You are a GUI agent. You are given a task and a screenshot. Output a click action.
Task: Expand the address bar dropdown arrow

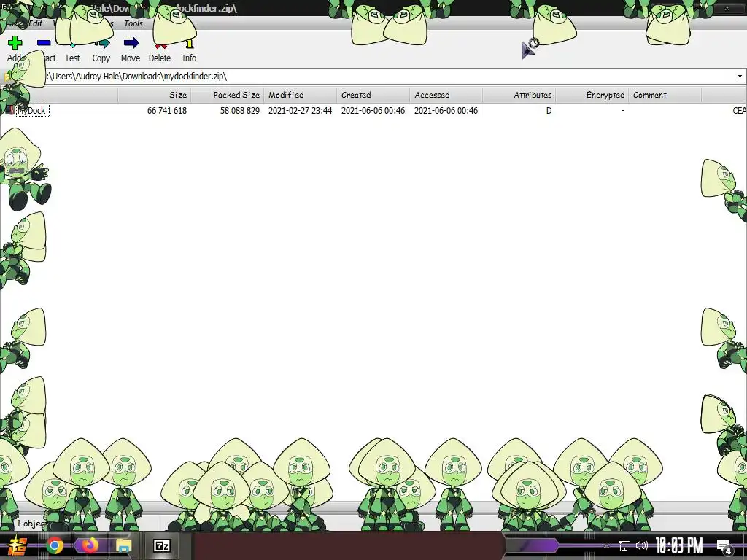[x=740, y=76]
